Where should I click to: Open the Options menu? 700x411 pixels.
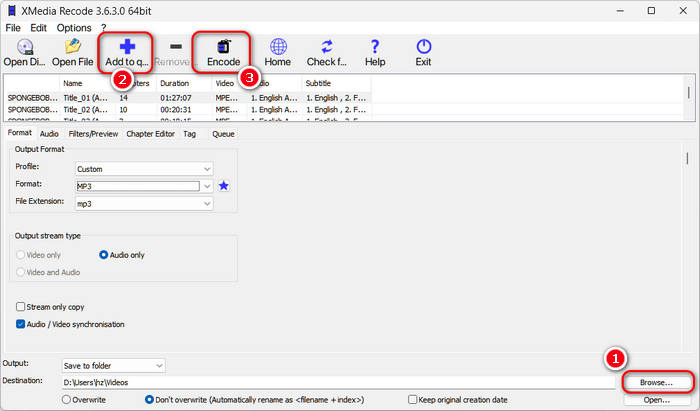pos(74,28)
